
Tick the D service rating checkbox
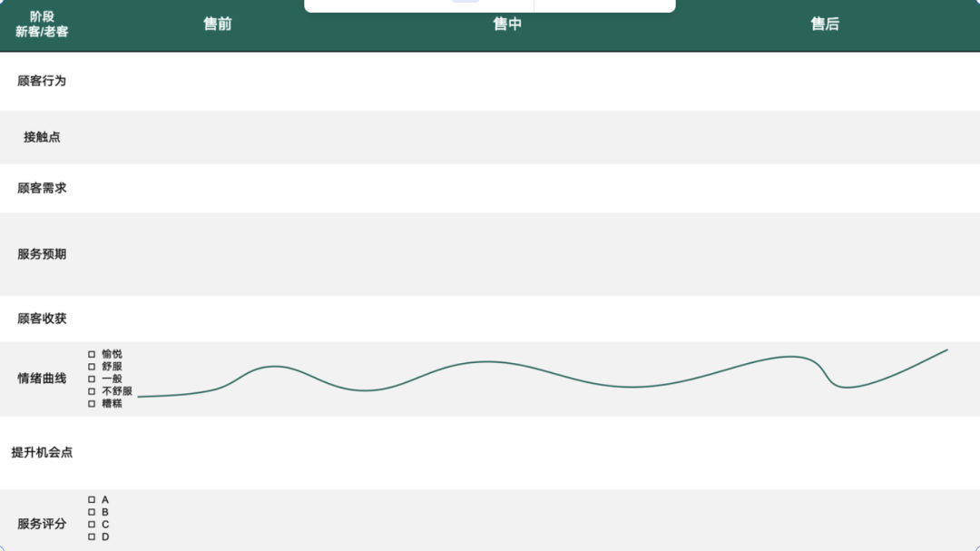[92, 537]
